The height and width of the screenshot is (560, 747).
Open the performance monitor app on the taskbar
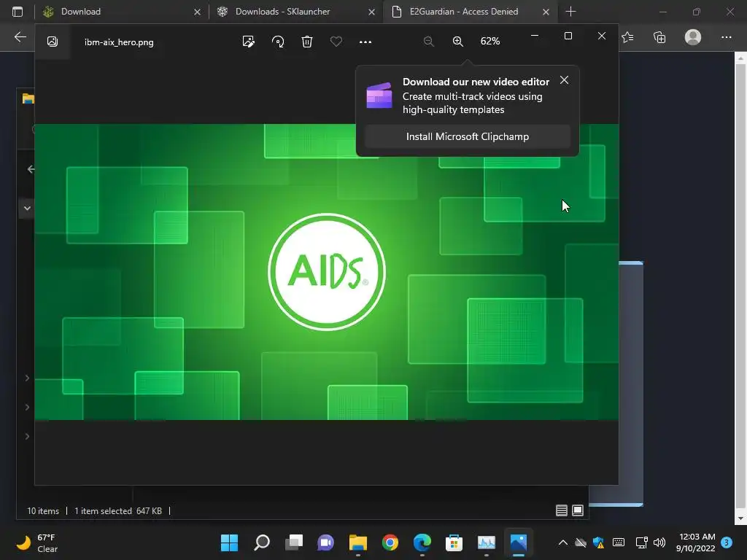[487, 542]
